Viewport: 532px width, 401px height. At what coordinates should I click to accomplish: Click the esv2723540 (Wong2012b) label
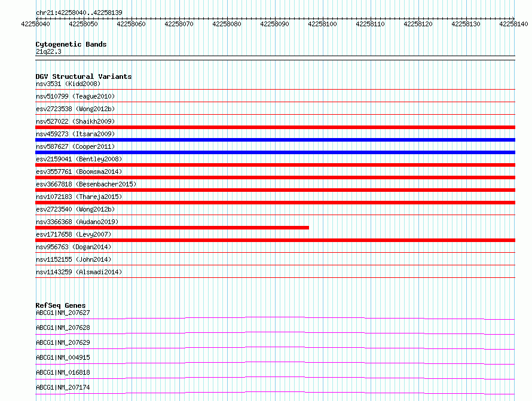[x=75, y=209]
